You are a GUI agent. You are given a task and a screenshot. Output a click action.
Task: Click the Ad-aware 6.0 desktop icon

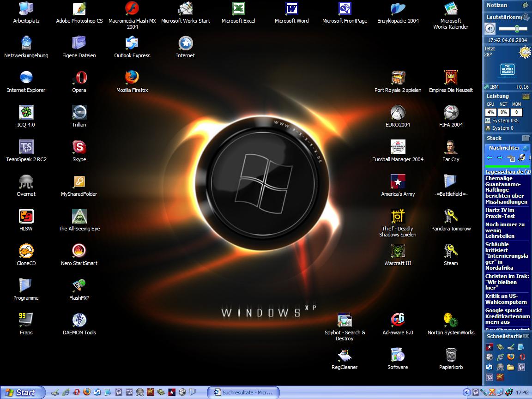398,320
